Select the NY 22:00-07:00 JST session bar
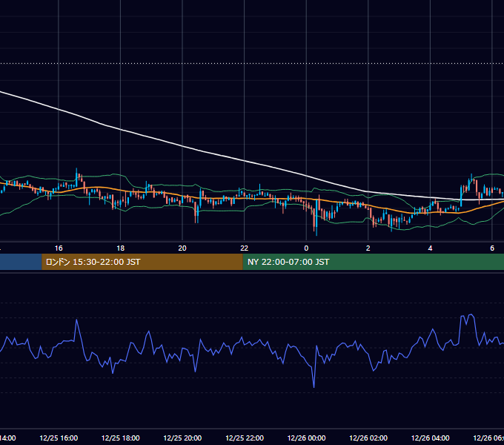The image size is (504, 445). click(373, 262)
